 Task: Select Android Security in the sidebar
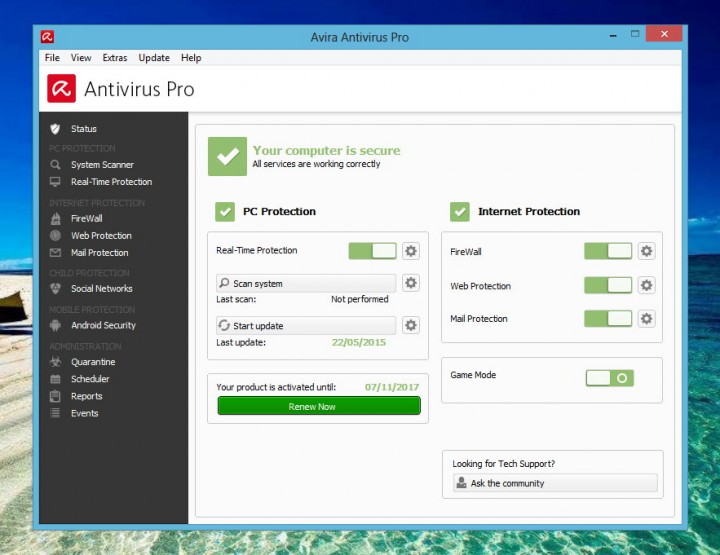pos(103,325)
